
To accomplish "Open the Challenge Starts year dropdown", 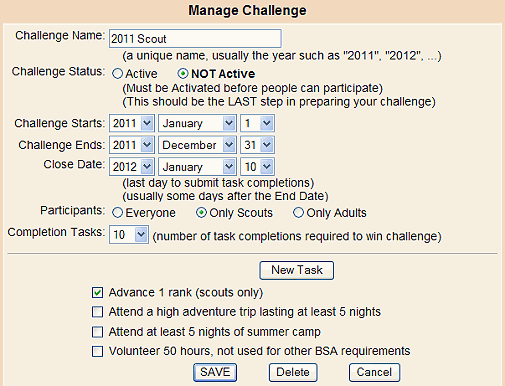I will point(132,123).
